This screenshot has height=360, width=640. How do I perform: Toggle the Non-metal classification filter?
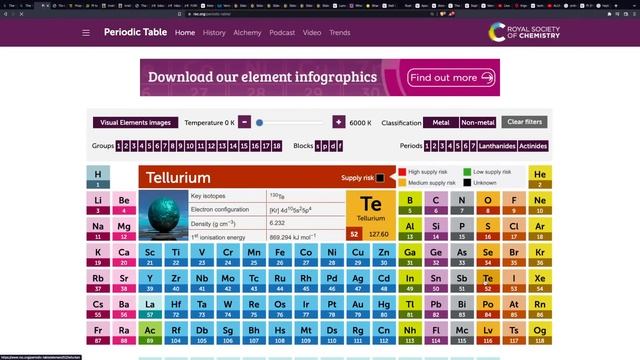click(x=478, y=122)
